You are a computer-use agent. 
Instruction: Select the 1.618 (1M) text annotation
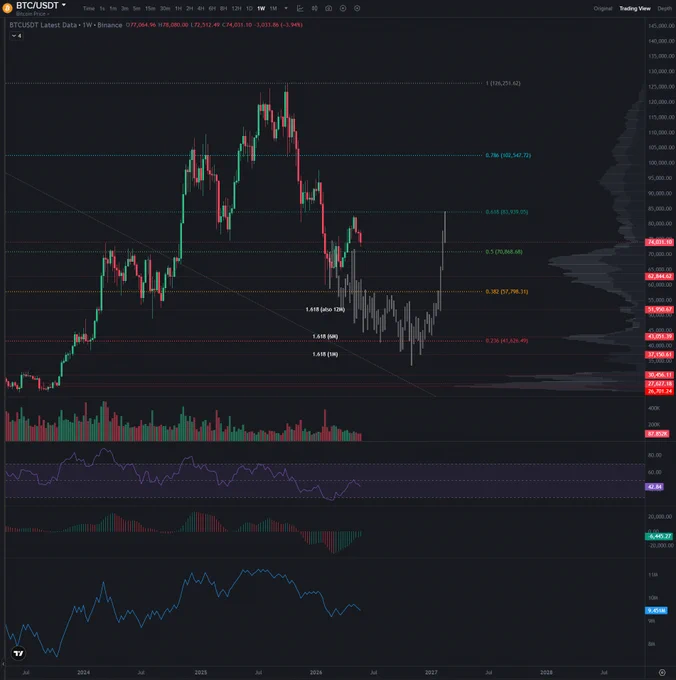(325, 354)
